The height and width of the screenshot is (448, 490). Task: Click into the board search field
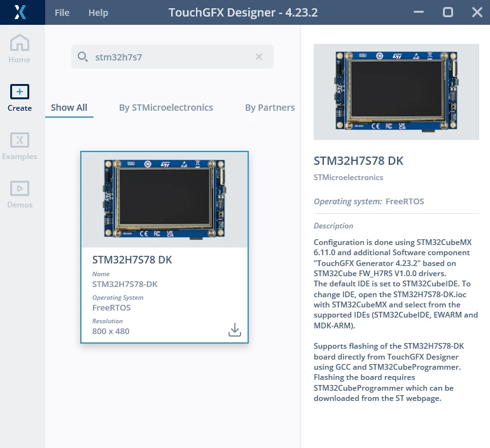[x=172, y=57]
